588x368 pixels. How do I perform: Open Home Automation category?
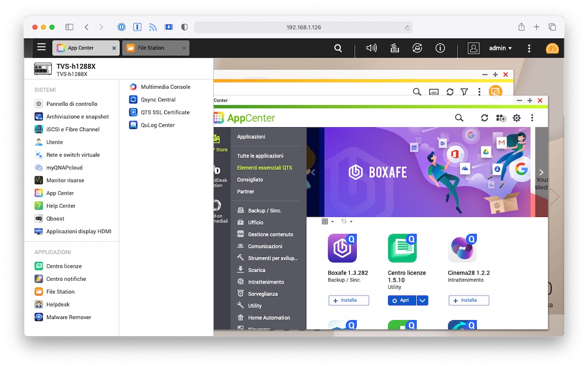(x=264, y=318)
